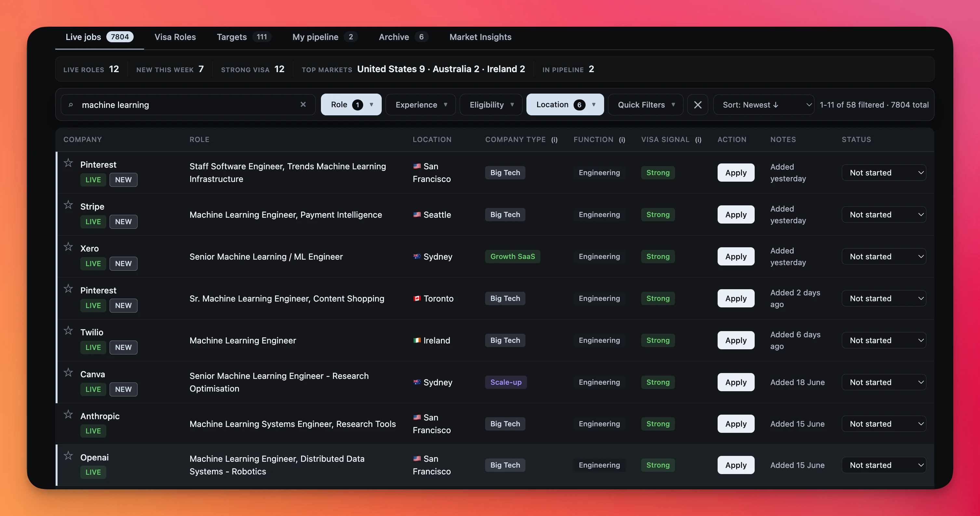980x516 pixels.
Task: Open the Location filter dropdown
Action: (x=565, y=105)
